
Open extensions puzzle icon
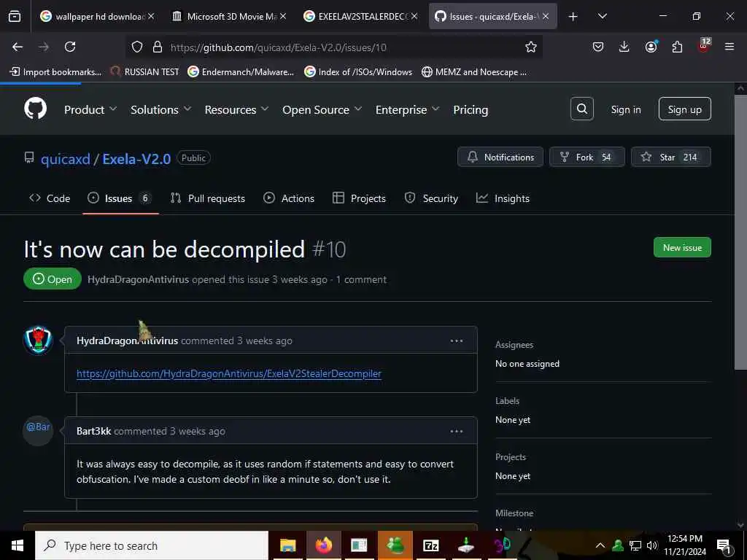point(677,47)
